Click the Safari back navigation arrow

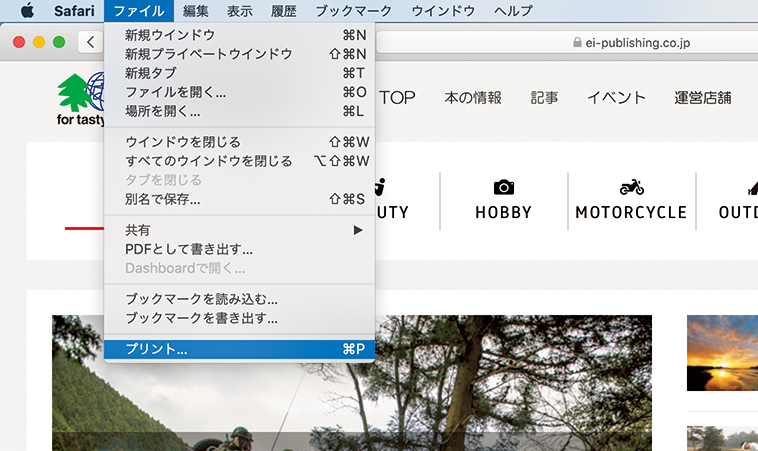91,43
